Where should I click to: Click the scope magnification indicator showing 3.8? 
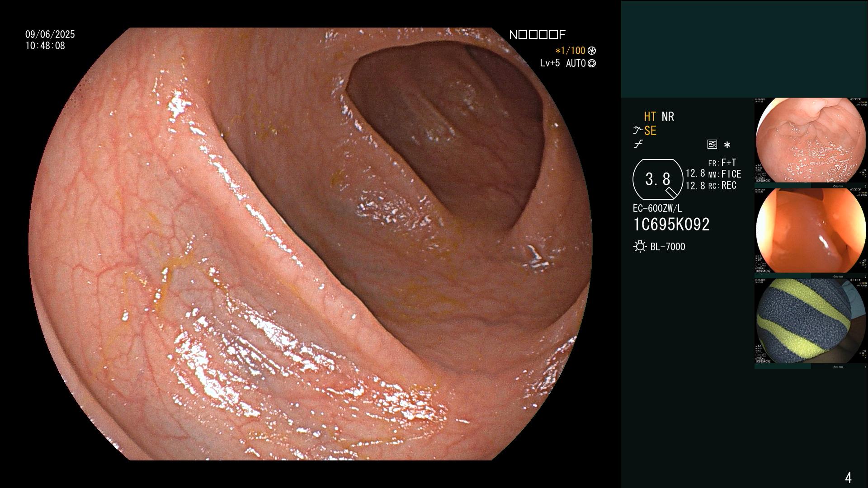coord(658,179)
